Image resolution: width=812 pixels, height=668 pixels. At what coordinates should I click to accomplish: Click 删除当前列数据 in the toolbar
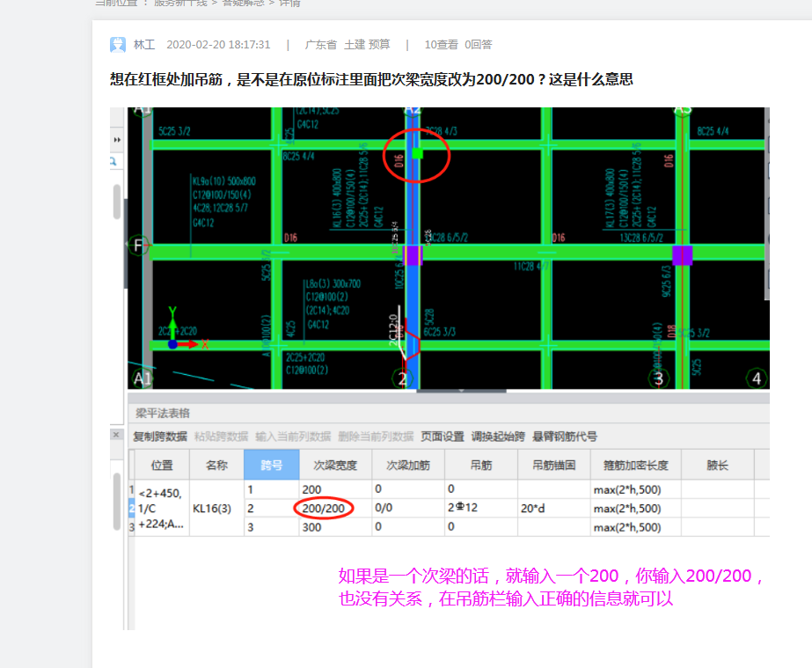coord(376,437)
